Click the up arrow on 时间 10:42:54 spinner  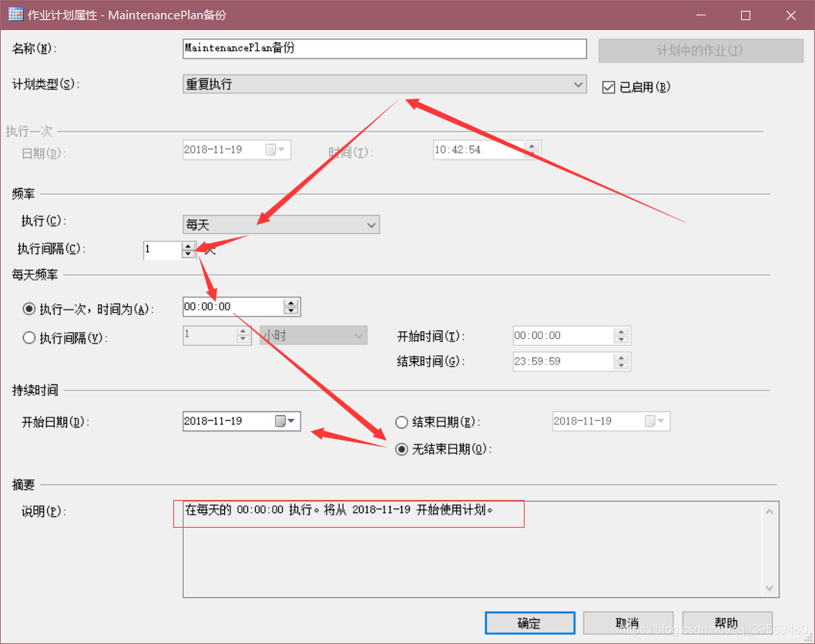click(x=531, y=145)
